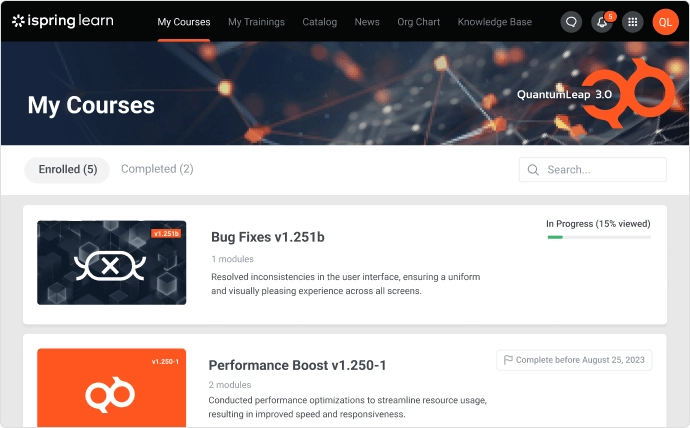Image resolution: width=690 pixels, height=428 pixels.
Task: Open the Org Chart page
Action: pos(418,21)
